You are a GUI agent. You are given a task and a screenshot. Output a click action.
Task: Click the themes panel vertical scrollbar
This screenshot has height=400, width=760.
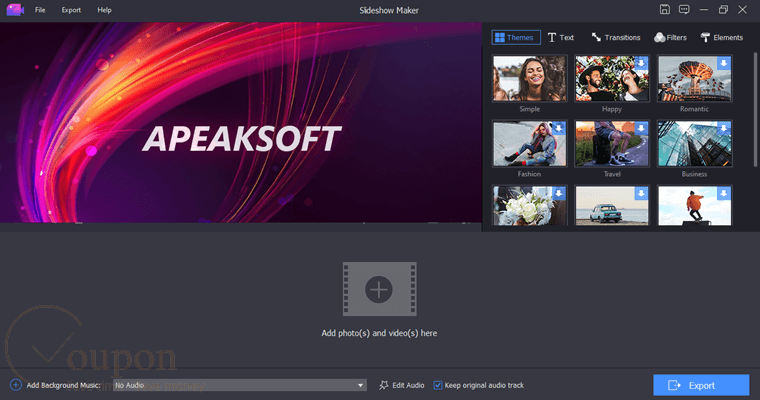tap(755, 110)
